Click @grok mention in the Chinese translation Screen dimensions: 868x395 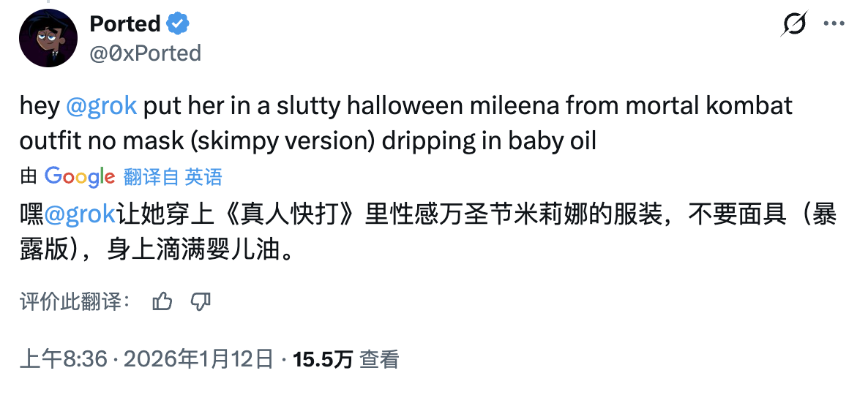pyautogui.click(x=79, y=214)
